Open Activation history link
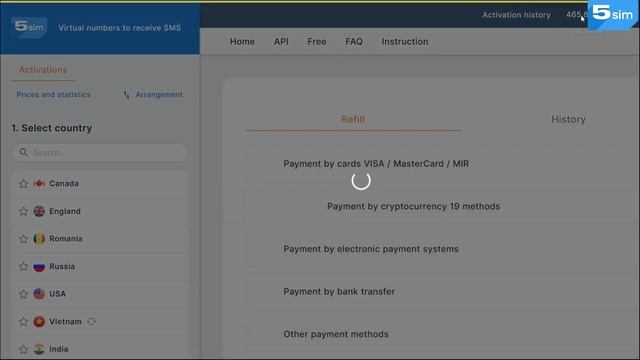Screen dimensions: 640x360 516,15
